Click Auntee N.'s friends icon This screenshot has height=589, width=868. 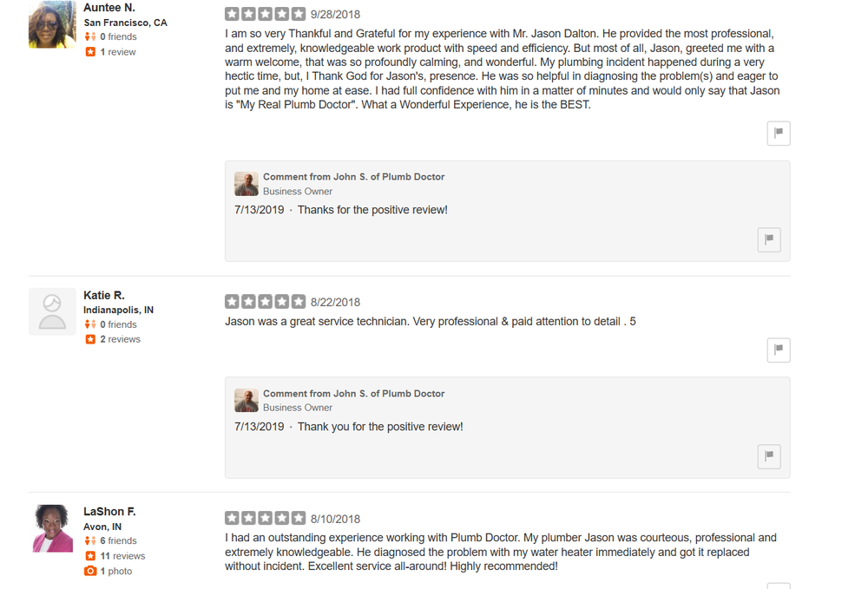(90, 37)
